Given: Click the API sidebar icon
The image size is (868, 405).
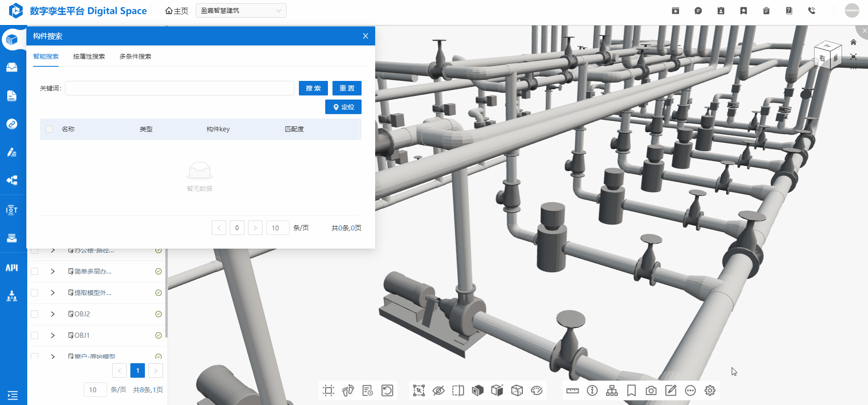Looking at the screenshot, I should click(12, 268).
